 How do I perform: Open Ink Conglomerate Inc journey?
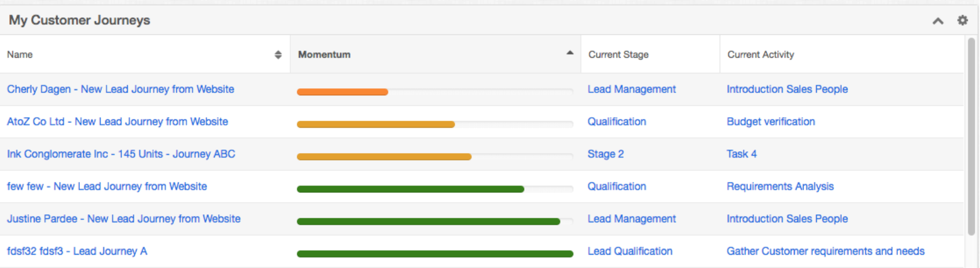point(121,154)
